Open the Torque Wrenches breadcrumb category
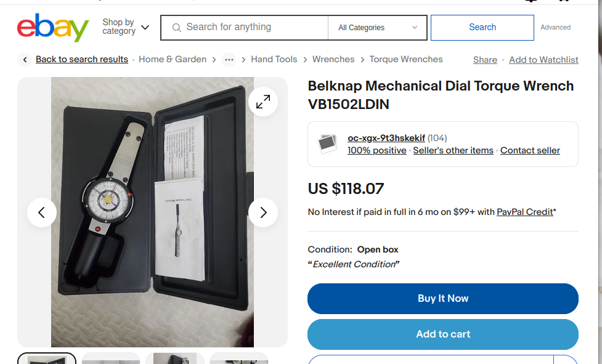602x364 pixels. coord(406,60)
